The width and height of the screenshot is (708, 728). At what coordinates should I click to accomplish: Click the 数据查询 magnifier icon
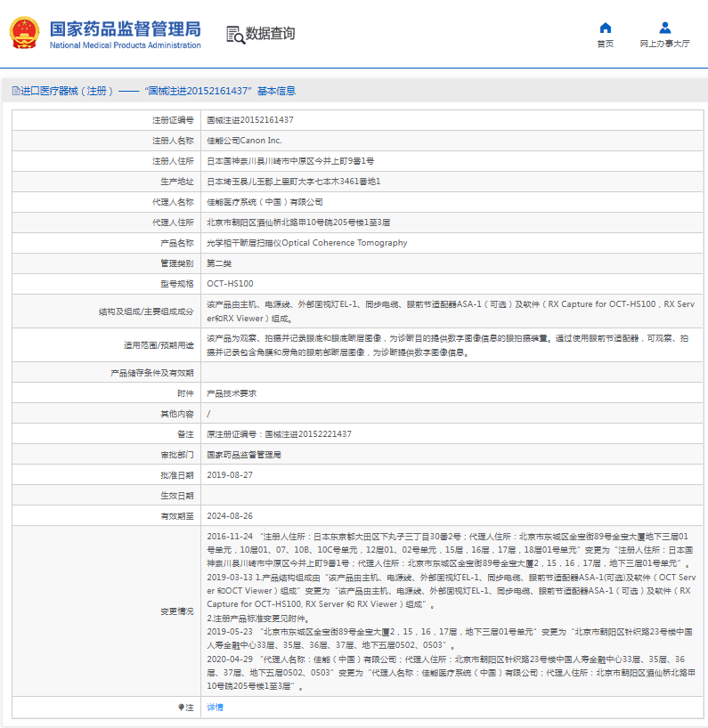[235, 35]
